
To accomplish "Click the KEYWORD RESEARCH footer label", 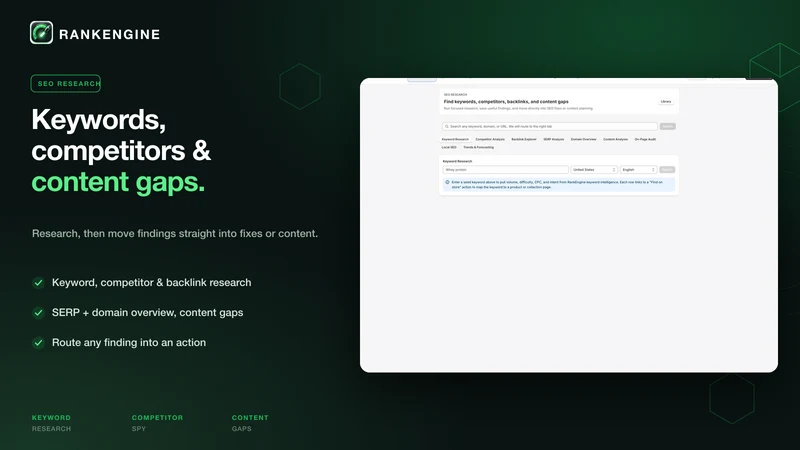I will click(52, 423).
